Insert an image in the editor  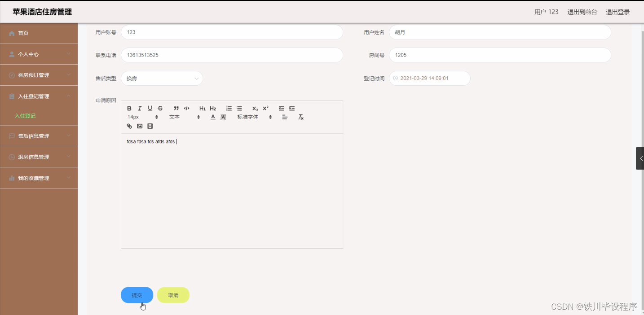coord(140,126)
